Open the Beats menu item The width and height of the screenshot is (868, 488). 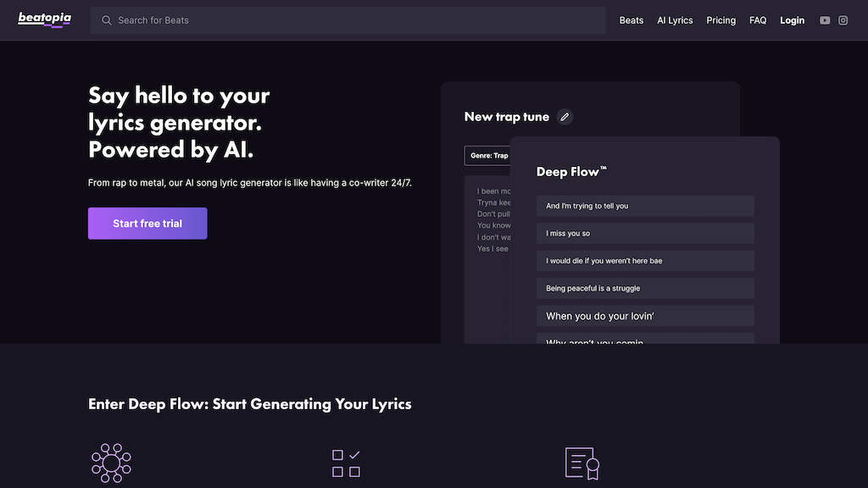(x=632, y=20)
